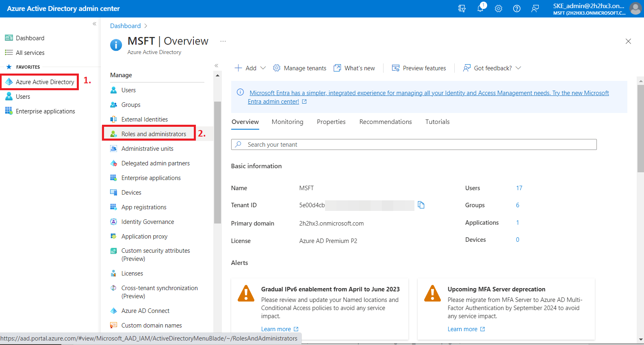This screenshot has width=644, height=345.
Task: Collapse the Manage menu panel
Action: click(x=217, y=65)
